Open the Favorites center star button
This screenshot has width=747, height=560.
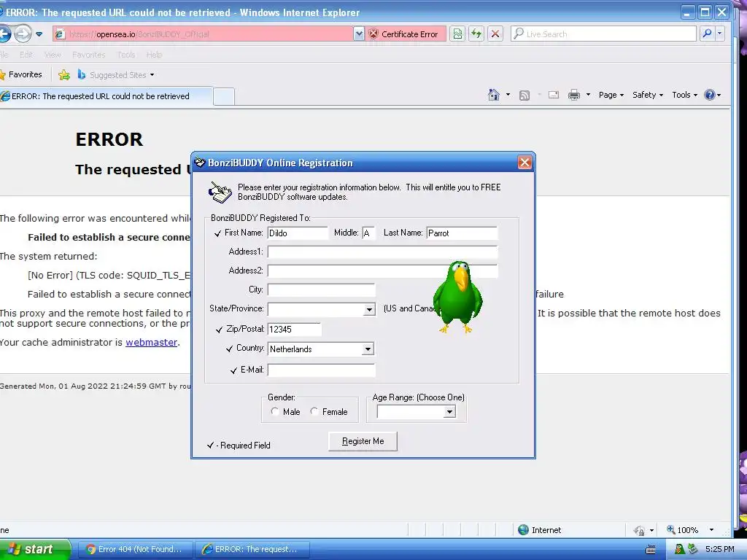pyautogui.click(x=21, y=74)
